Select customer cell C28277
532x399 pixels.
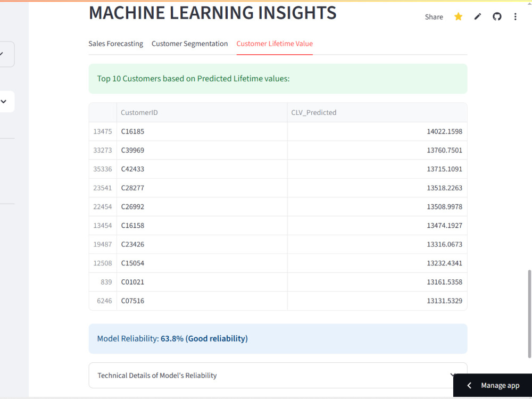coord(202,188)
